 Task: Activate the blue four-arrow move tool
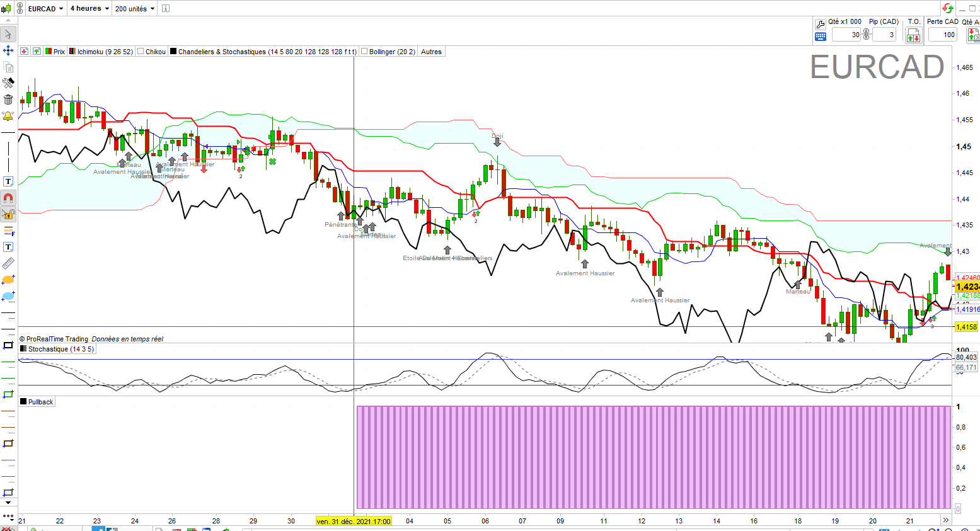[x=8, y=50]
